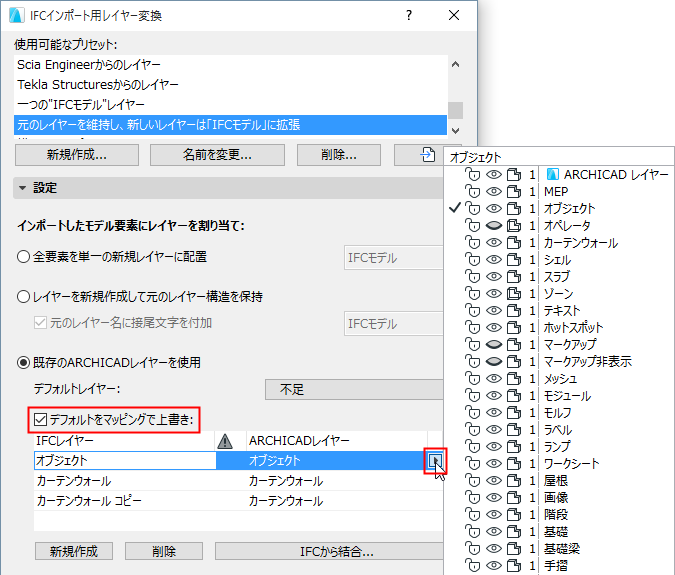Uncheck デフォルトをマッピングで上書き checkbox

(40, 419)
